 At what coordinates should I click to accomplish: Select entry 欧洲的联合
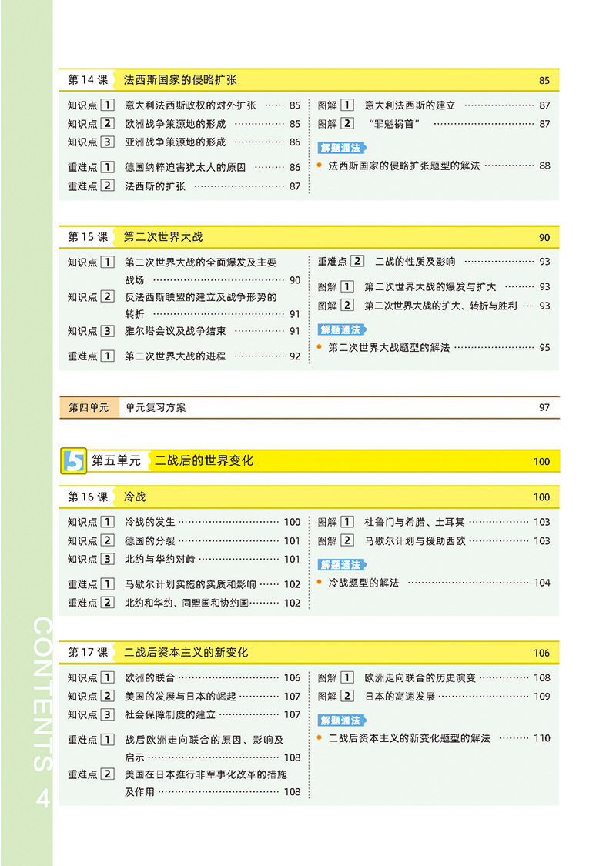[x=149, y=677]
